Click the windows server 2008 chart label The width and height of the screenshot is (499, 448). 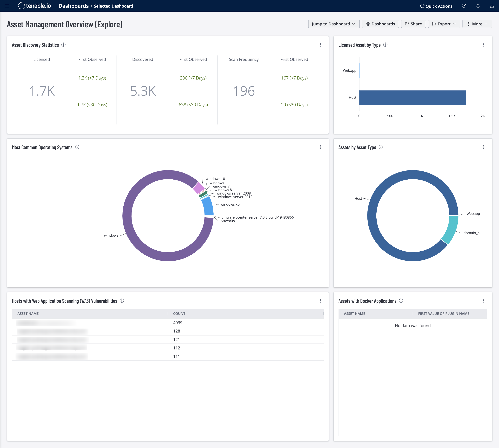[x=233, y=193]
